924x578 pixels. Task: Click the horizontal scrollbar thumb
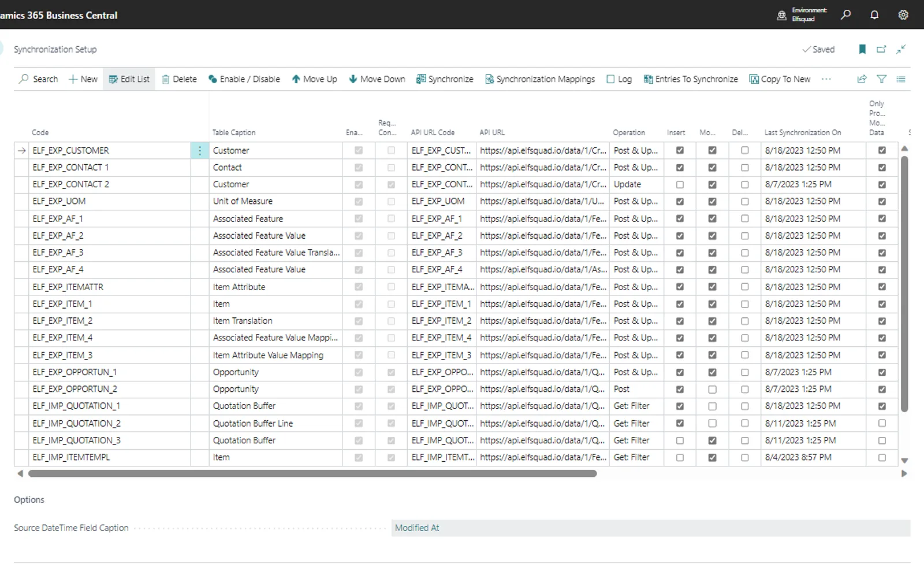pos(312,473)
